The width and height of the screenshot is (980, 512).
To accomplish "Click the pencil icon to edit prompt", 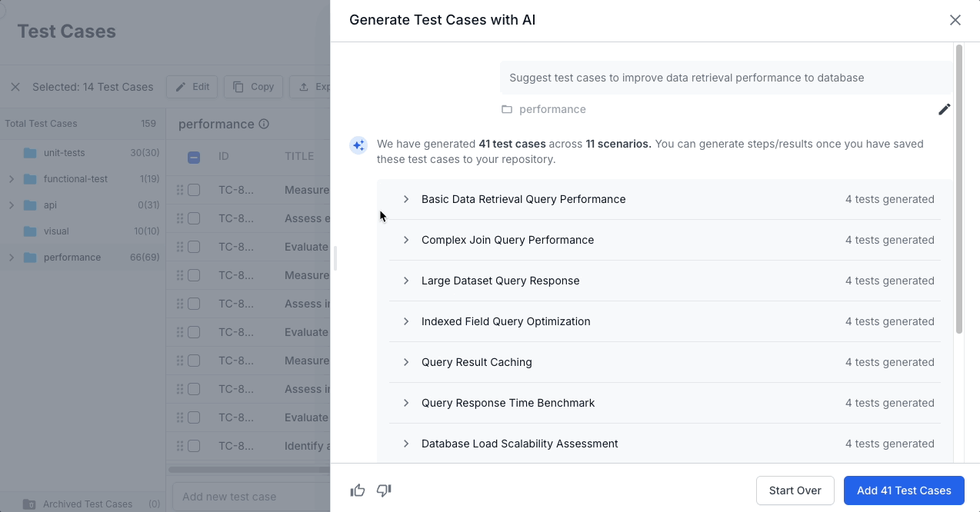I will pyautogui.click(x=944, y=109).
